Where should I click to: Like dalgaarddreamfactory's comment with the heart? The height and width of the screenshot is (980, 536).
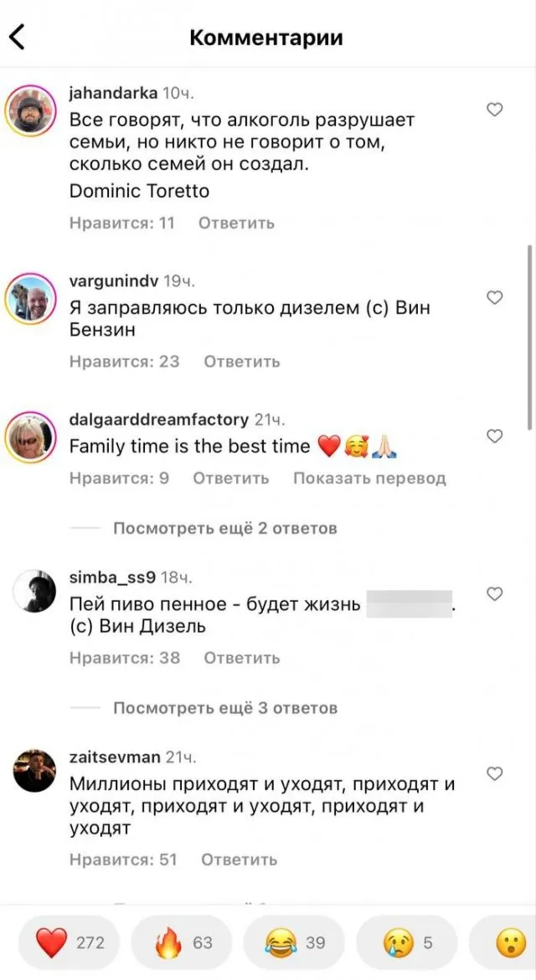click(x=495, y=436)
